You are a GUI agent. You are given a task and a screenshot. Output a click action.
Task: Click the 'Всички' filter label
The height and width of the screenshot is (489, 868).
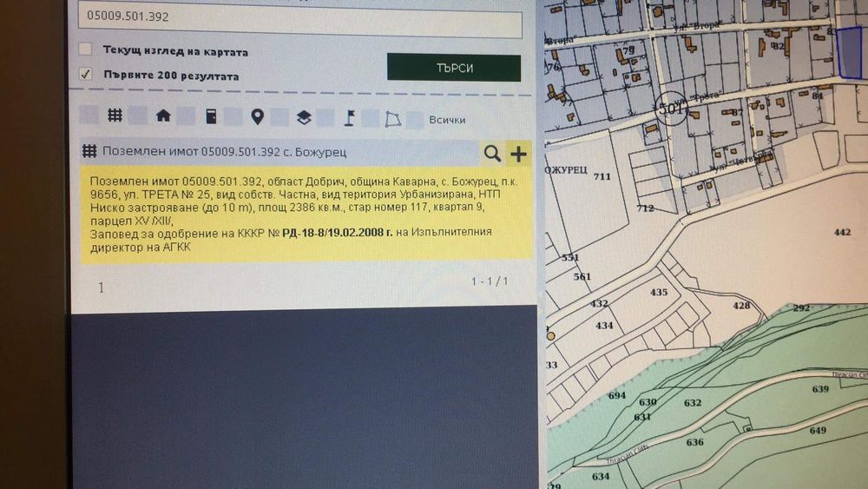[447, 120]
